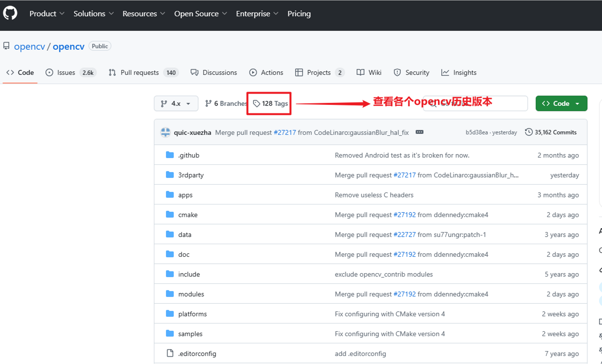Open 'exclude opencv_contrib modules' commit message
Screen dimensions: 602x364
384,275
